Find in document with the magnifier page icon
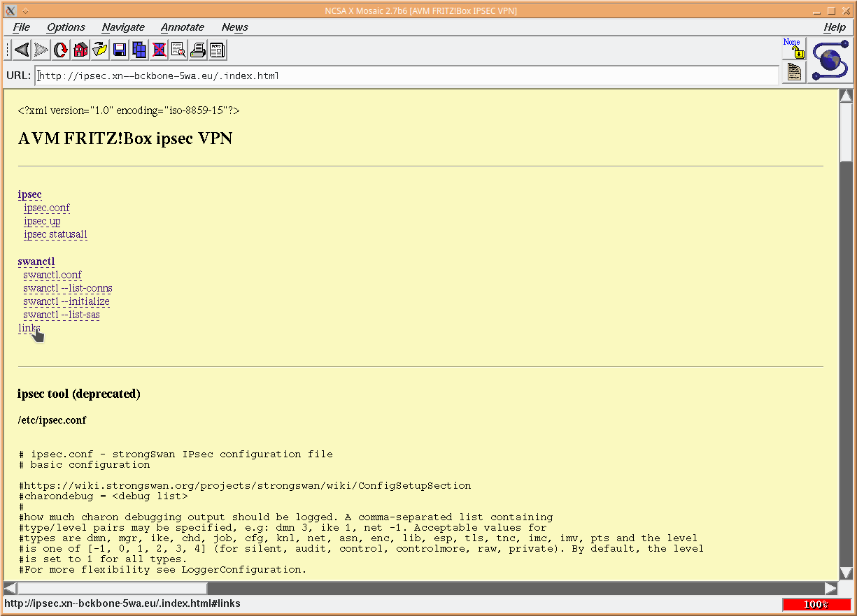 pos(178,50)
